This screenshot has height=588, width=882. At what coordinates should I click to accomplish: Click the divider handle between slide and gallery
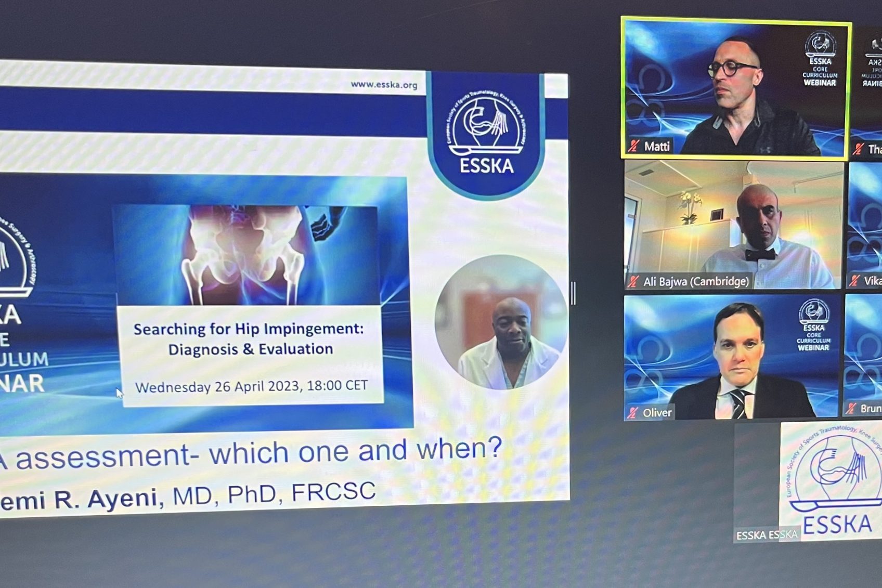pos(573,294)
